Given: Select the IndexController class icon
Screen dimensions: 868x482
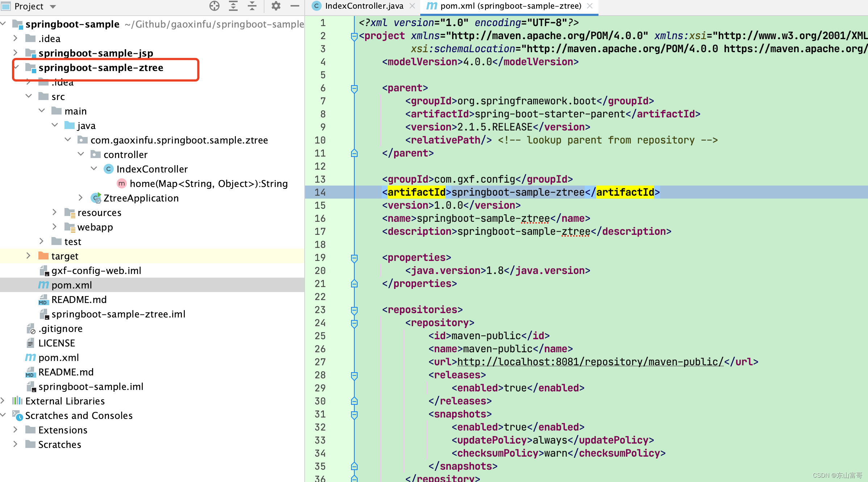Looking at the screenshot, I should 108,169.
